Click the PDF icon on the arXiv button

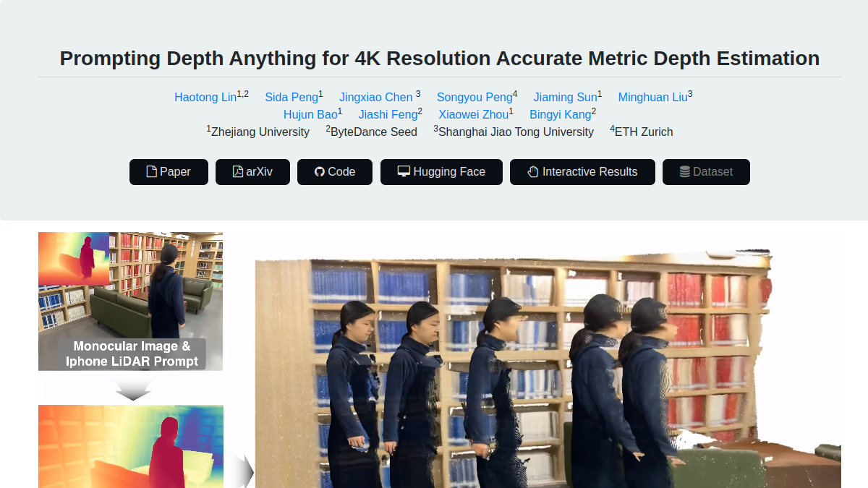click(237, 172)
